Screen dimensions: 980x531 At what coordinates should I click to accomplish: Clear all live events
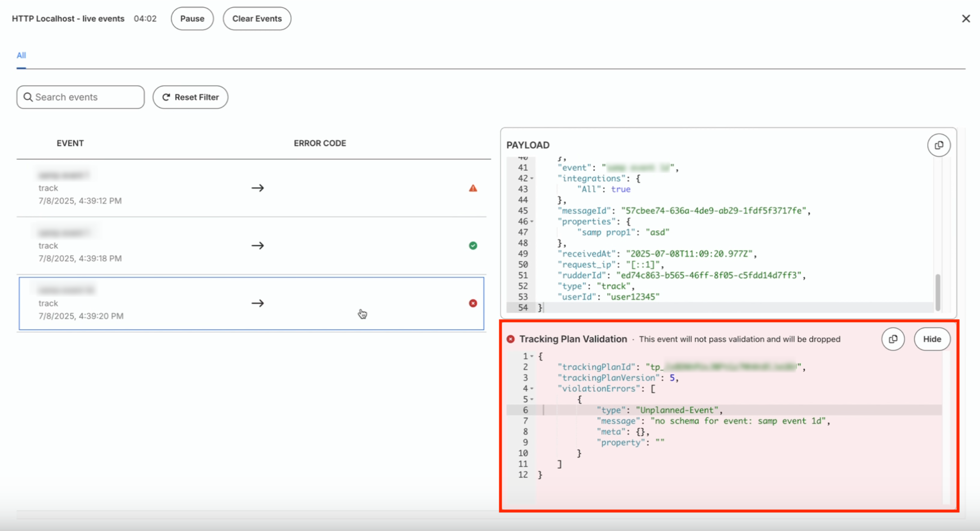(x=257, y=18)
